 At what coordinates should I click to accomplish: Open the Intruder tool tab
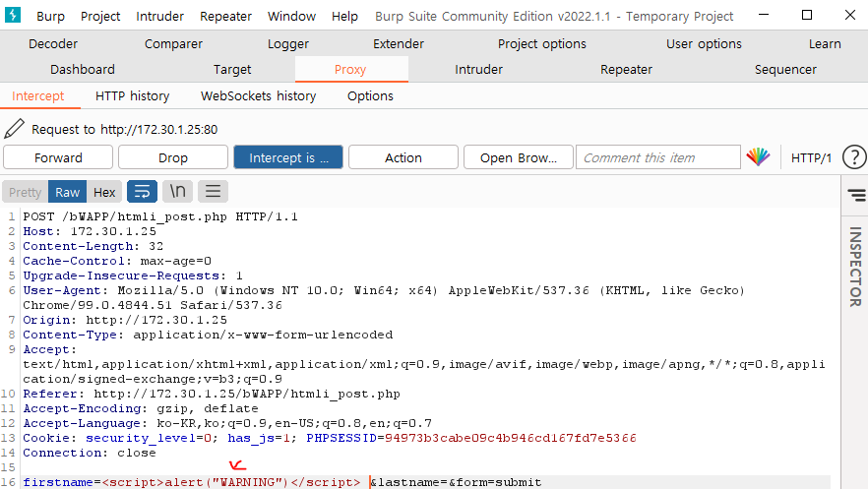click(x=479, y=69)
